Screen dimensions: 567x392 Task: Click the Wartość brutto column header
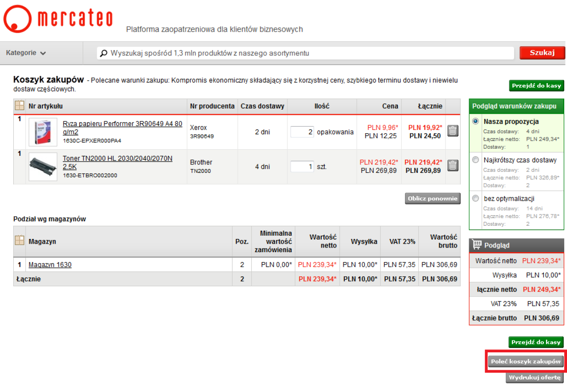[444, 241]
